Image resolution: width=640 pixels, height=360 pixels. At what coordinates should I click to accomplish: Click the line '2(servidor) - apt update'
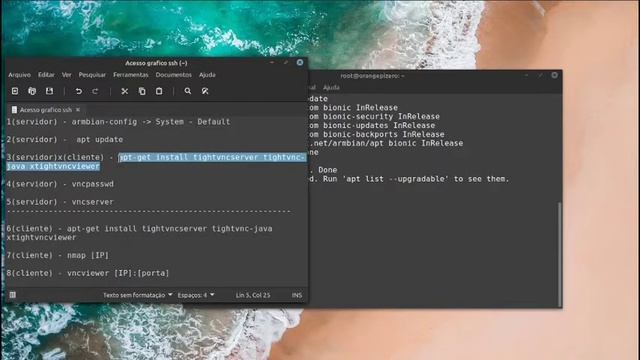(x=65, y=140)
